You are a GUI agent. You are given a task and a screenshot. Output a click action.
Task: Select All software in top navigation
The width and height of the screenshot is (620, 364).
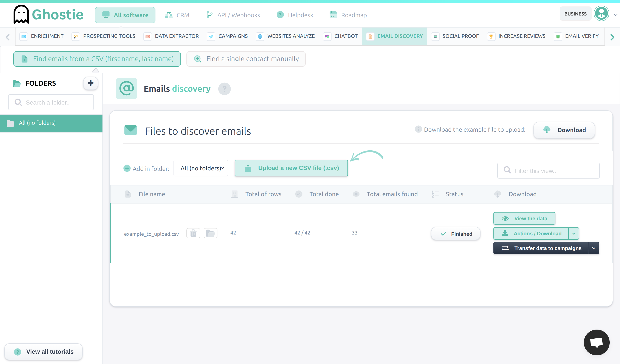[125, 15]
